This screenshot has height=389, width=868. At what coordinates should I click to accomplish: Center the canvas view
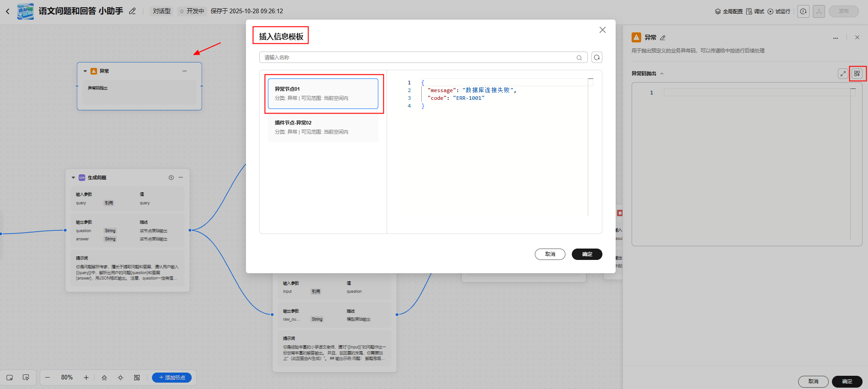(120, 378)
